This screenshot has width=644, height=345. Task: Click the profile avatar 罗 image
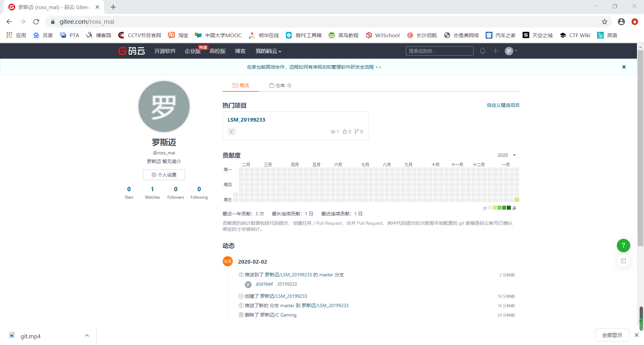pyautogui.click(x=164, y=107)
